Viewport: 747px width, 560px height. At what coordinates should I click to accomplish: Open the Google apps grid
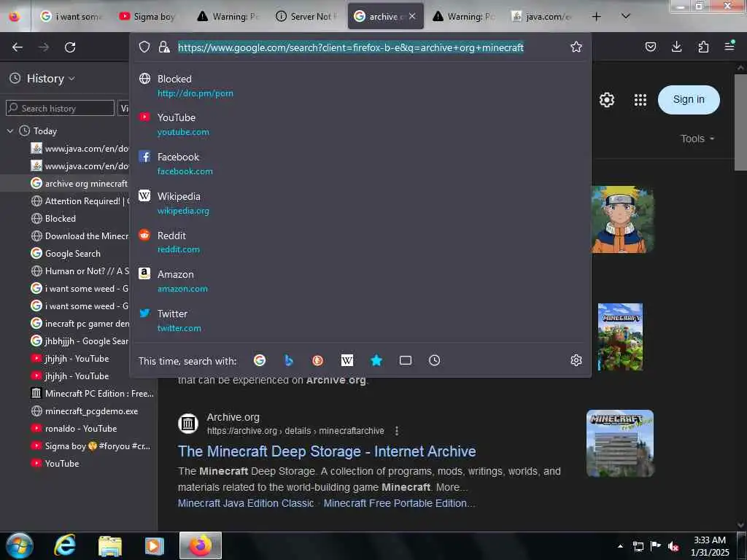pyautogui.click(x=640, y=100)
